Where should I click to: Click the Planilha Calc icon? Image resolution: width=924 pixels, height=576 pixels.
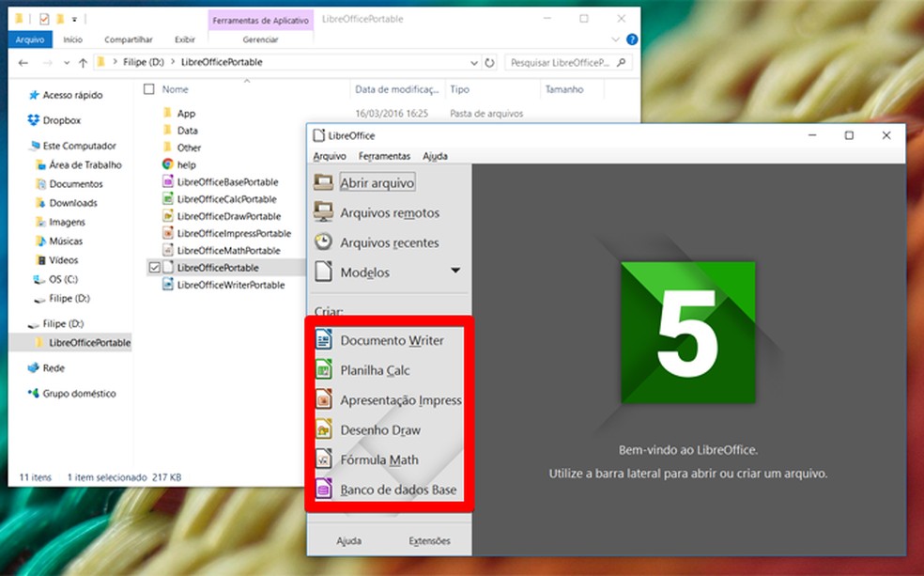point(324,369)
